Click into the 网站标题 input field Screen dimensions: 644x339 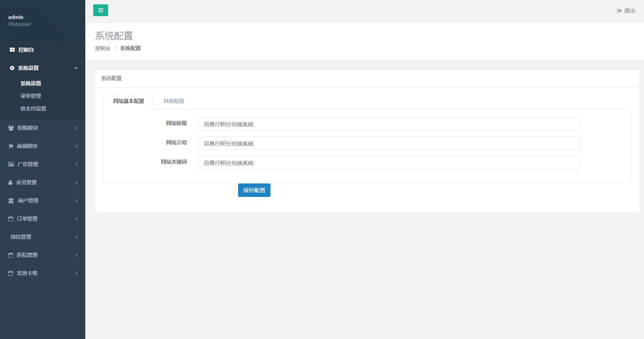coord(389,124)
